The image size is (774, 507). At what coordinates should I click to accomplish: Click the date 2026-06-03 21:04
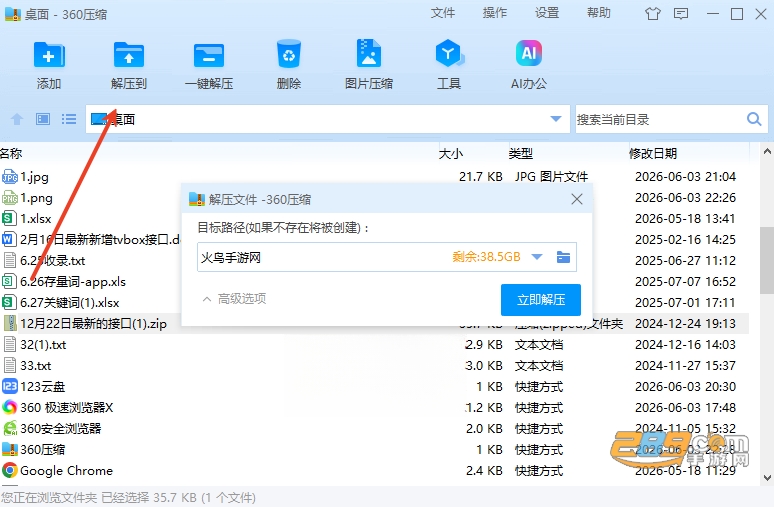pyautogui.click(x=685, y=176)
